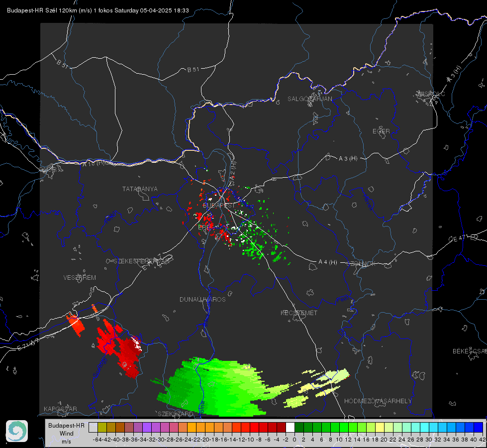The image size is (487, 448).
Task: Click the KECSKEMET city label
Action: pyautogui.click(x=299, y=313)
